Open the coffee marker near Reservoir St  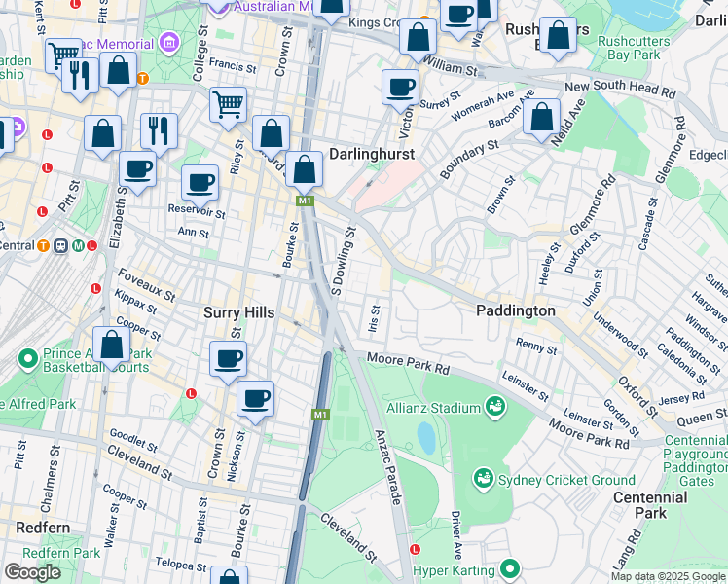tap(200, 182)
